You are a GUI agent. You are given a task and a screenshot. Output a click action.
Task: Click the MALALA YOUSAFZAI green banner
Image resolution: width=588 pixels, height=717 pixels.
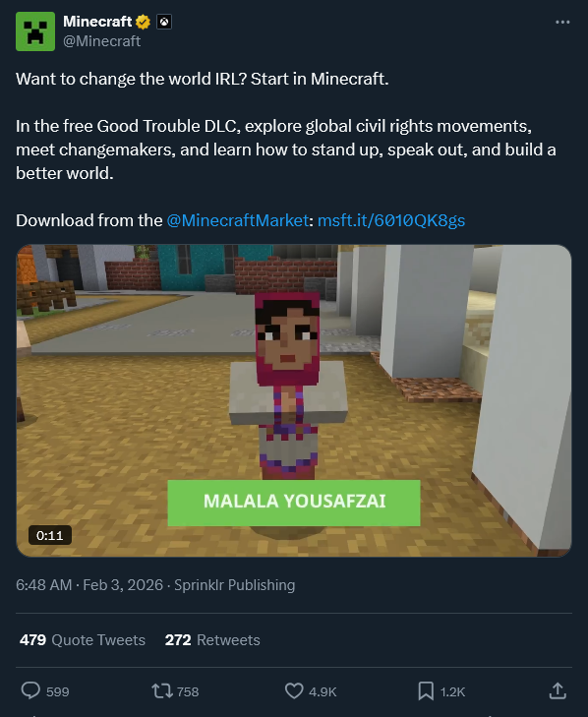(294, 503)
